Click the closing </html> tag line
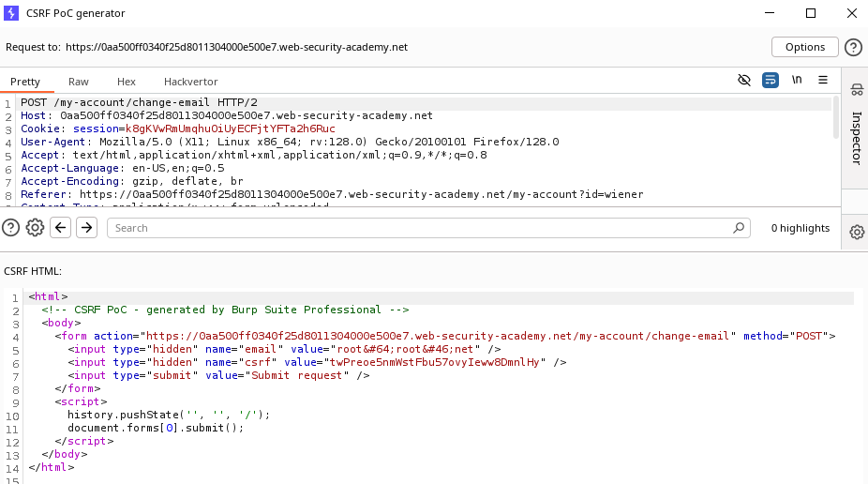The width and height of the screenshot is (868, 484). pyautogui.click(x=51, y=467)
